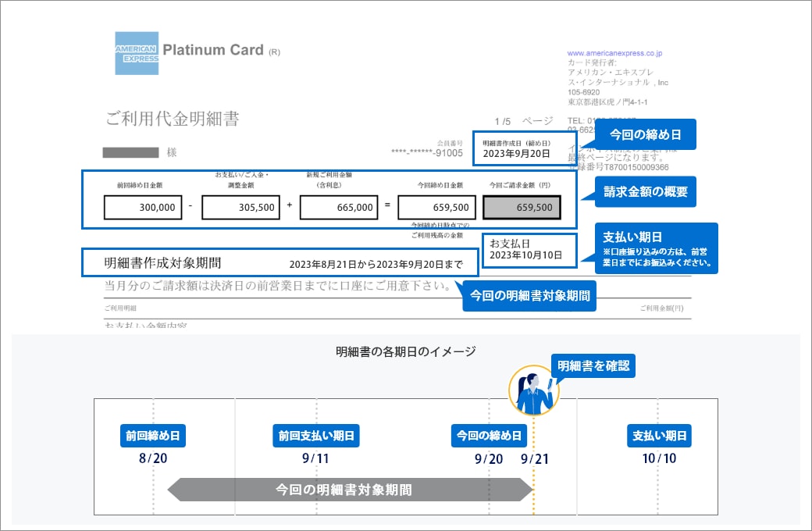Click the gray 今回ご請求金額 amount box
The image size is (812, 531).
pos(521,208)
